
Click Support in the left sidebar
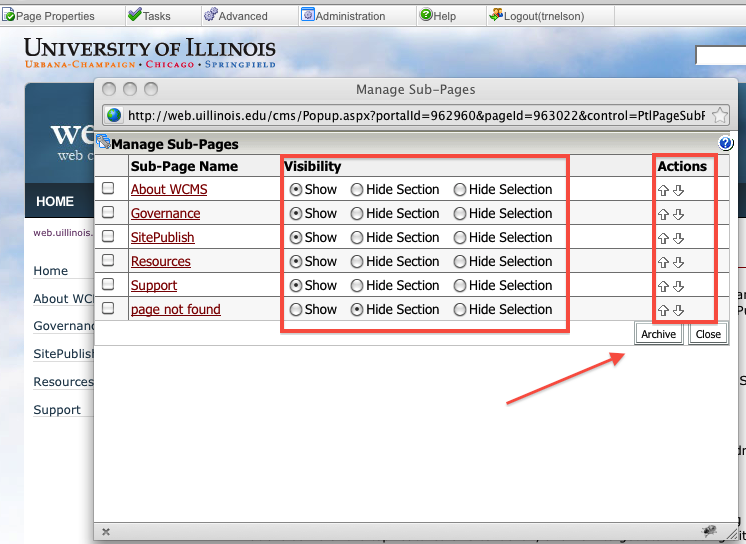(x=57, y=410)
